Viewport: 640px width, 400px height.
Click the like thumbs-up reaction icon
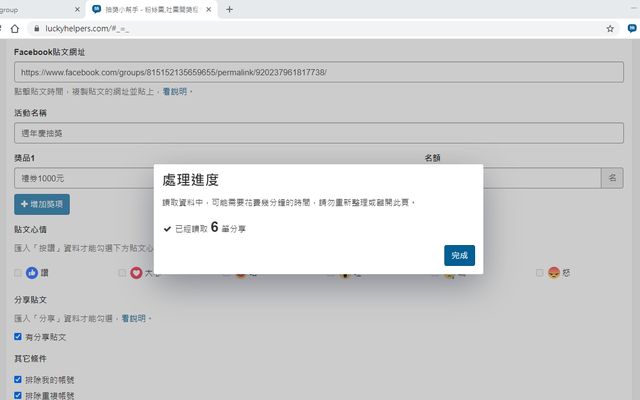click(32, 273)
